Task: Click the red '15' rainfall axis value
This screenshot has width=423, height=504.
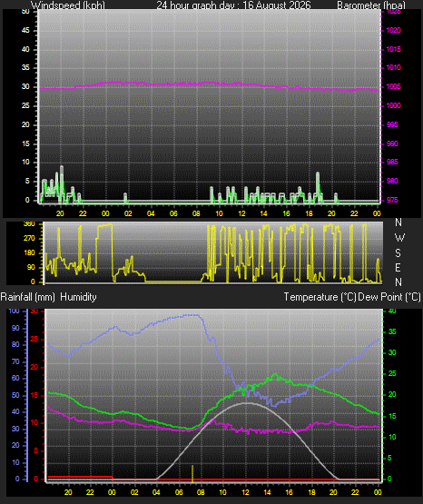Action: (x=34, y=396)
